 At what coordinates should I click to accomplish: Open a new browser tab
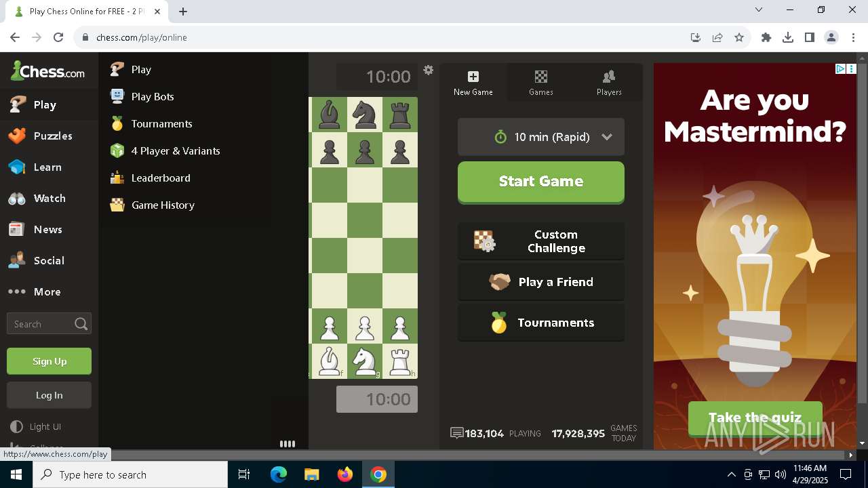click(183, 11)
